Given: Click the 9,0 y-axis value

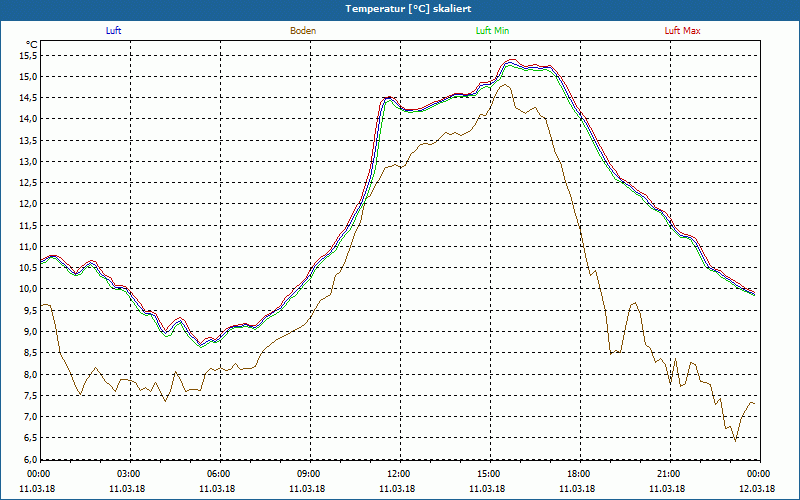Looking at the screenshot, I should click(x=29, y=332).
